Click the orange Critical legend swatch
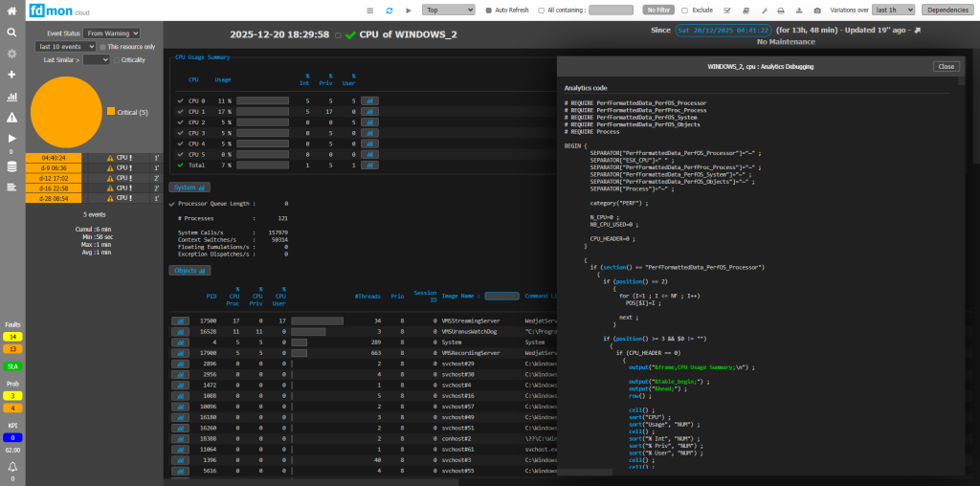This screenshot has height=486, width=980. [x=111, y=112]
